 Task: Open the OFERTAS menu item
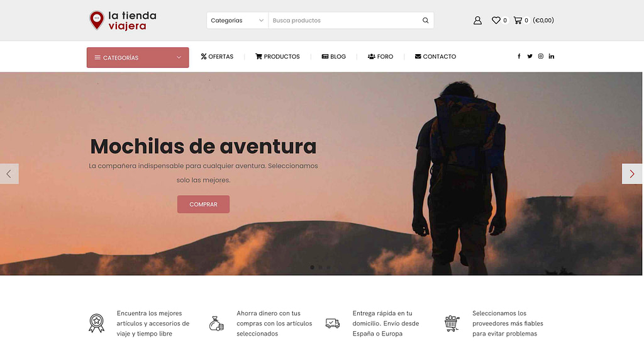tap(217, 57)
